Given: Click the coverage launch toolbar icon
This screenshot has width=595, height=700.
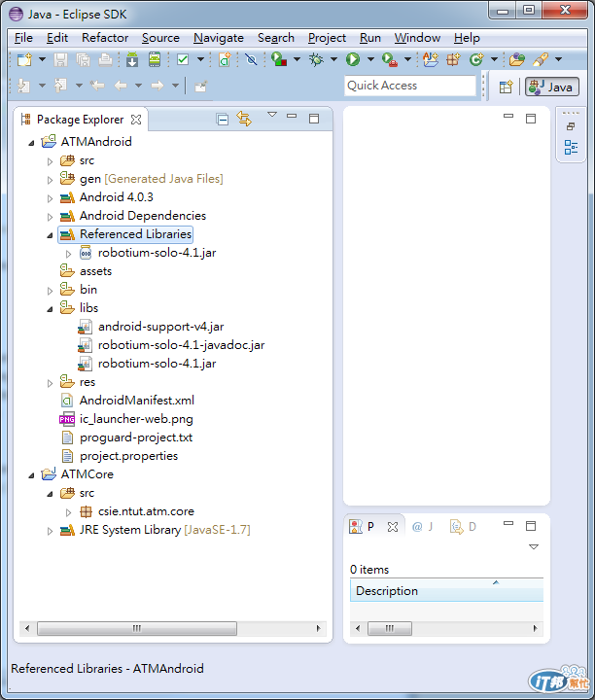Looking at the screenshot, I should click(279, 59).
